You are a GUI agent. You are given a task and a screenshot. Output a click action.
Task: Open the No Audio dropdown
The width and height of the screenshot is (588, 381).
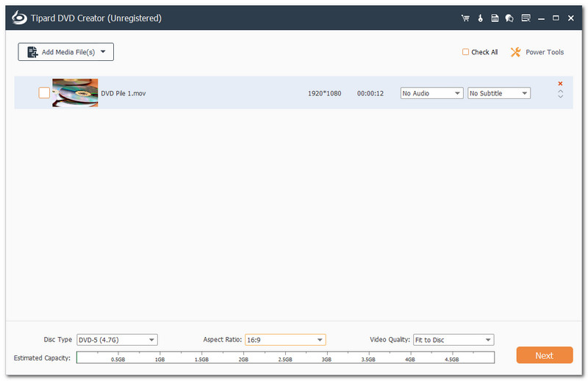[x=431, y=93]
